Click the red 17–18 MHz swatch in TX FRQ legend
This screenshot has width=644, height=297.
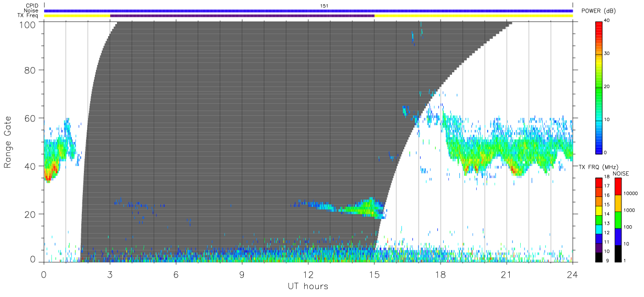[599, 182]
